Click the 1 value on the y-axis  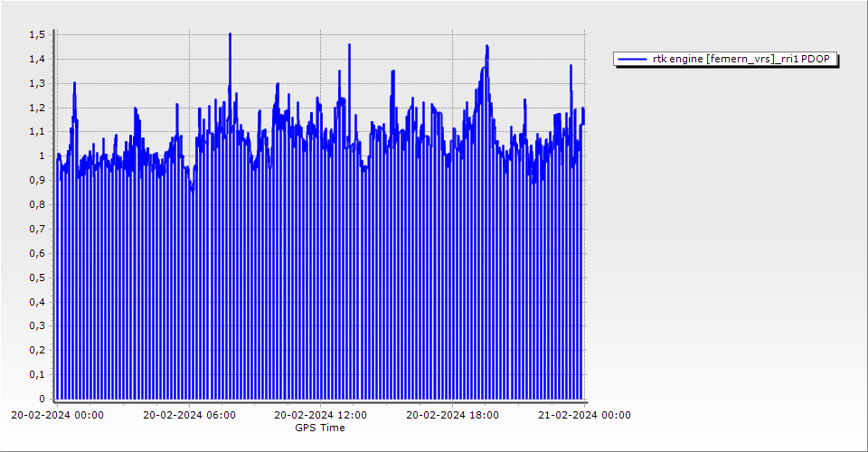[x=41, y=155]
